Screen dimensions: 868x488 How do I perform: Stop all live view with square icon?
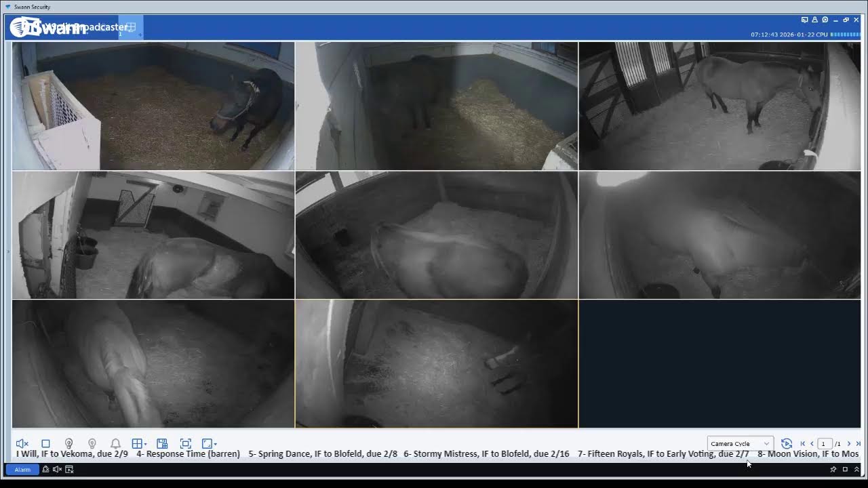pyautogui.click(x=45, y=443)
